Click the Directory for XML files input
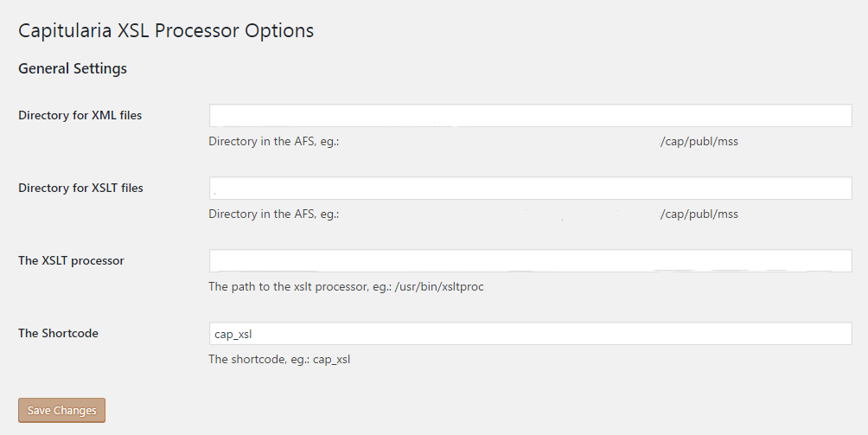868x435 pixels. point(530,116)
